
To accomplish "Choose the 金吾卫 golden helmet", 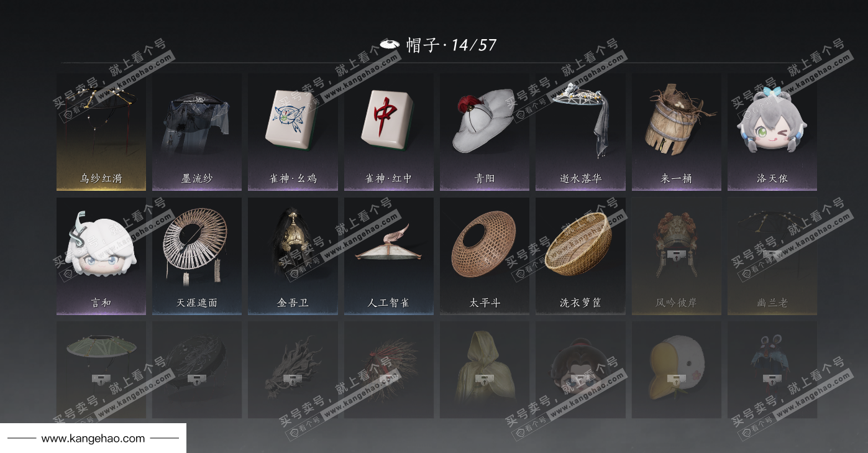I will click(293, 256).
